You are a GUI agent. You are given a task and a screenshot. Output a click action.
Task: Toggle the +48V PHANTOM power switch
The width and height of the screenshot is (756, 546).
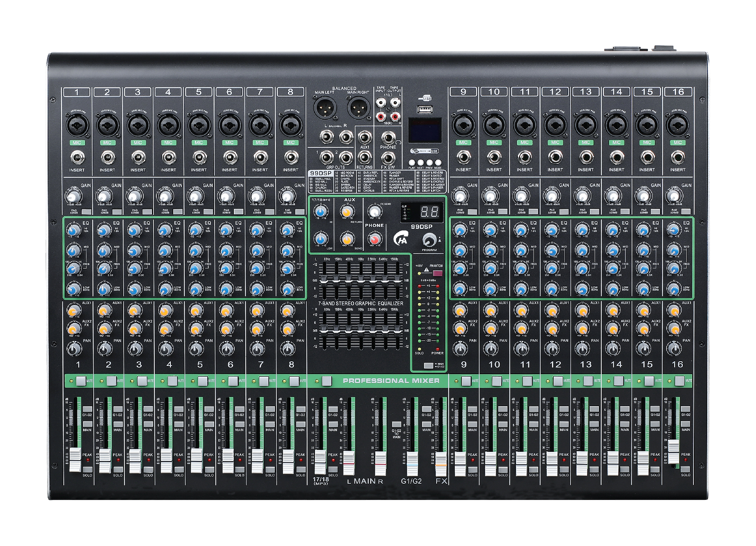click(437, 273)
